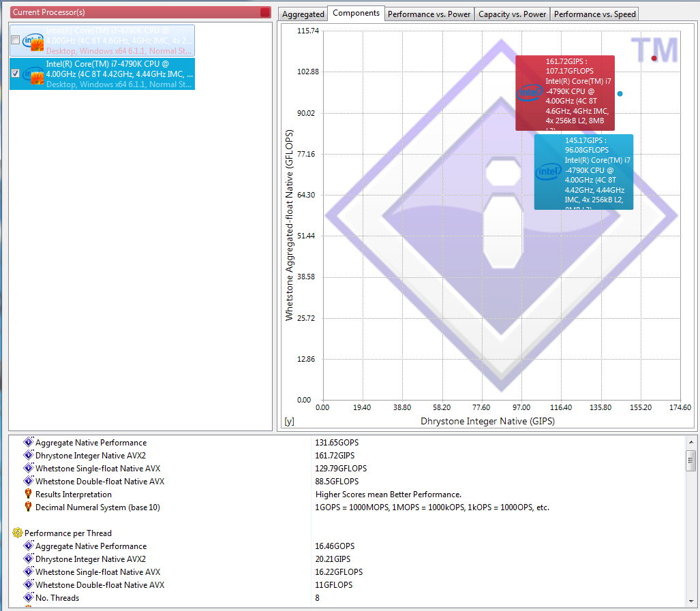Select the 4.6GHz i7-4790K entry text in the processor list
This screenshot has height=611, width=700.
119,41
